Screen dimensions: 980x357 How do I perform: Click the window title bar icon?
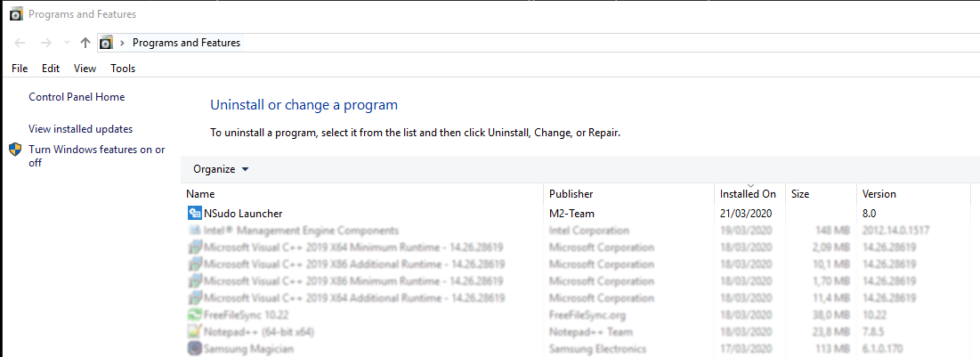18,14
